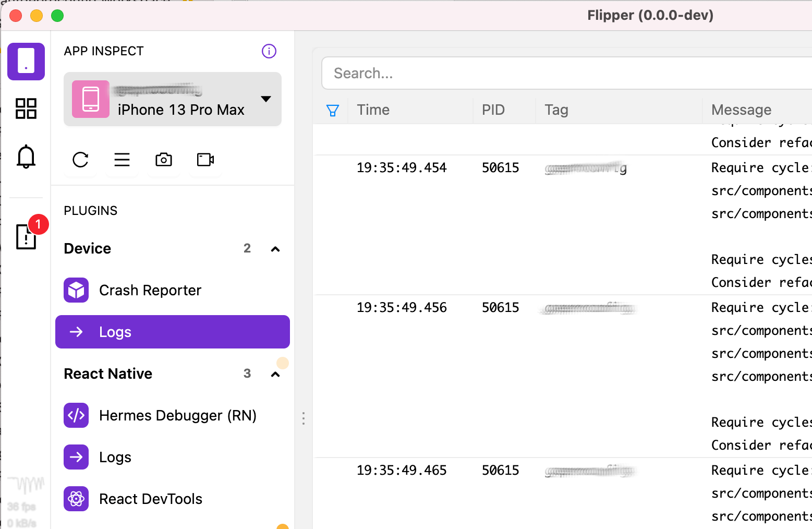Take a screenshot with camera icon

click(164, 160)
